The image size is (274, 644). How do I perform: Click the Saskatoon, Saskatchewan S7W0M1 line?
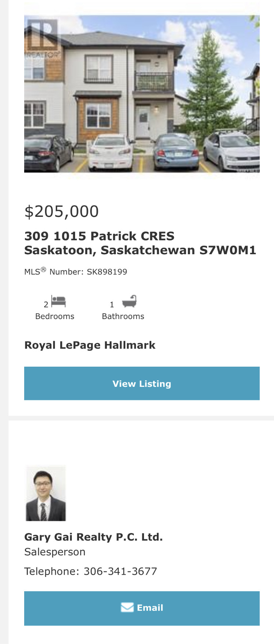pyautogui.click(x=140, y=250)
